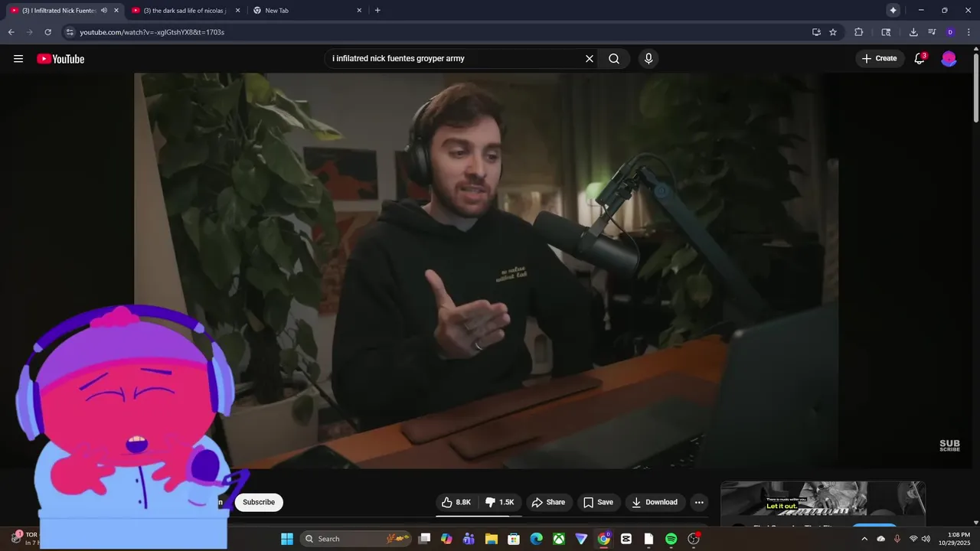
Task: Open a new browser tab
Action: click(377, 11)
